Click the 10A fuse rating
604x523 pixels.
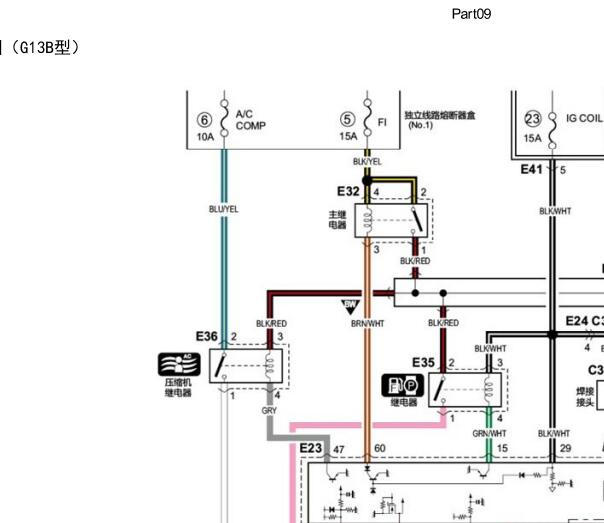click(205, 137)
